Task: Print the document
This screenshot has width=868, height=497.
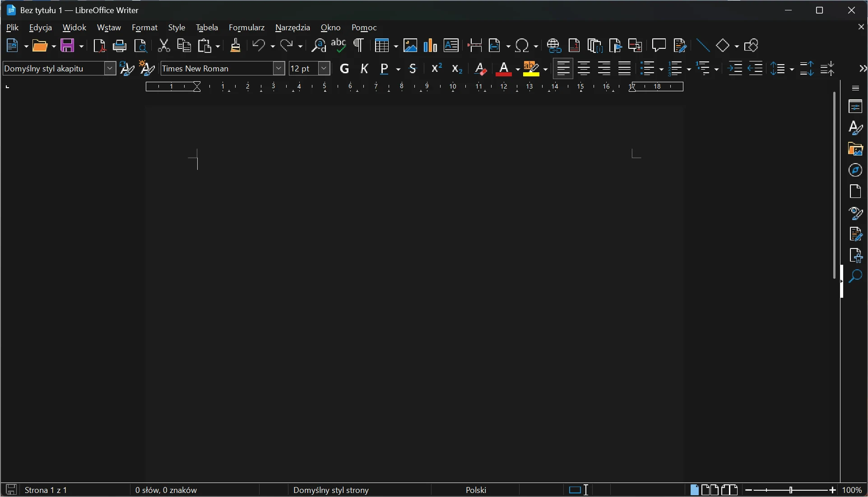Action: 119,46
